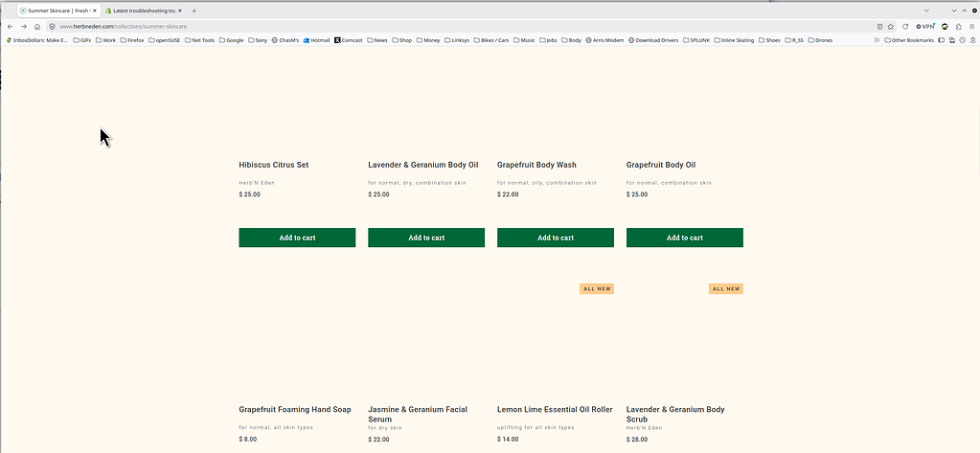Expand the Sony bookmark folder
This screenshot has width=980, height=453.
point(258,40)
